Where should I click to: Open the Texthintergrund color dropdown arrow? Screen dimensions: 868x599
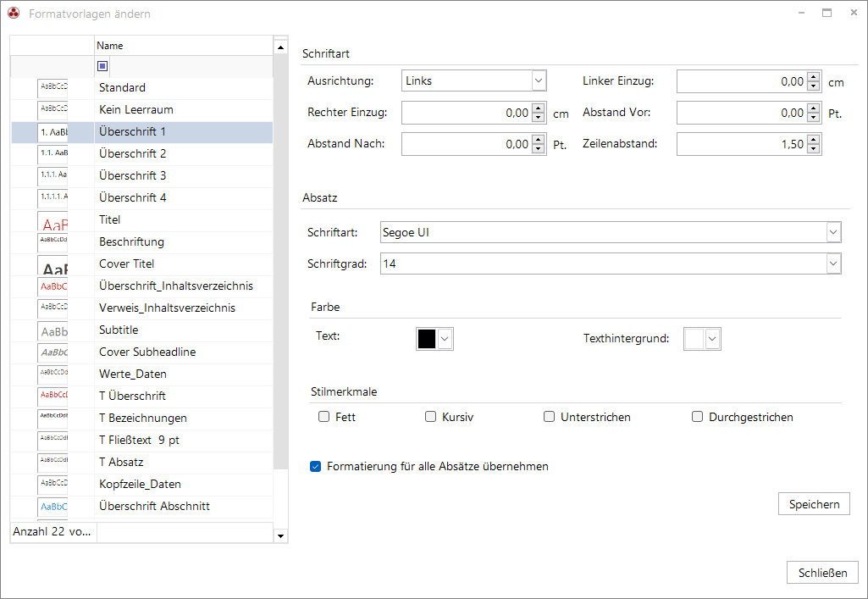click(x=712, y=339)
